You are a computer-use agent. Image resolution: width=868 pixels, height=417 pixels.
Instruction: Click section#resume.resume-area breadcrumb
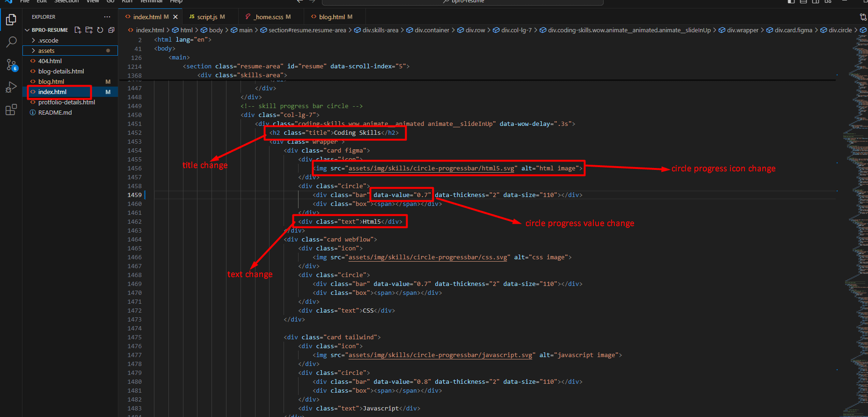[303, 30]
